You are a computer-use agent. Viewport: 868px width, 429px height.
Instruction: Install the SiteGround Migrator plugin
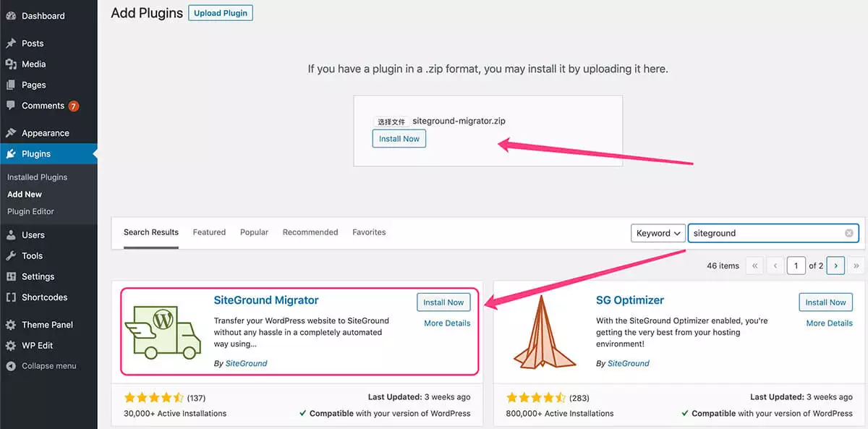click(x=443, y=302)
